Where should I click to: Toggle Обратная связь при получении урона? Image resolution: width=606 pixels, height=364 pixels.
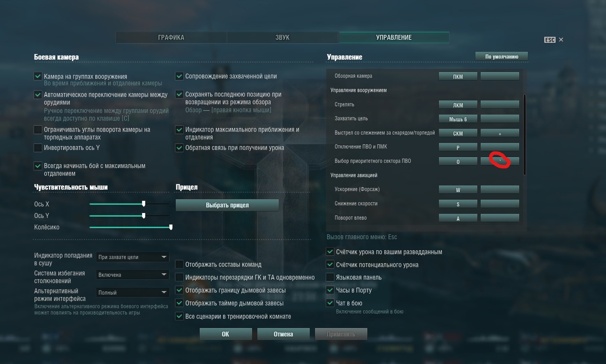(x=179, y=148)
